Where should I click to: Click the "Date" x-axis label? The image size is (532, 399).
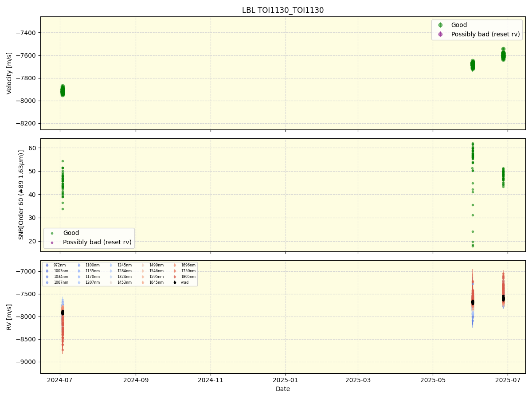coord(283,389)
